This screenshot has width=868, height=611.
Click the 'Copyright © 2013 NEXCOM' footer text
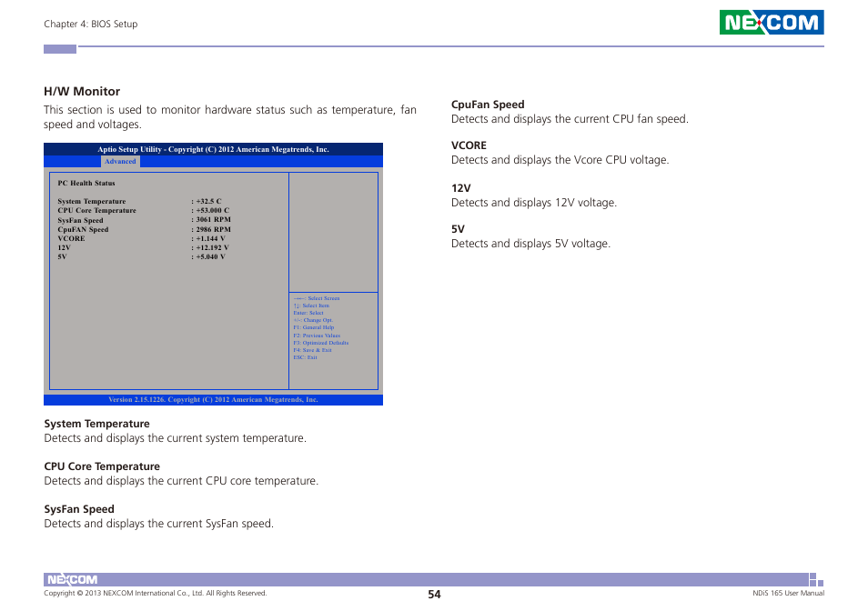pyautogui.click(x=155, y=594)
